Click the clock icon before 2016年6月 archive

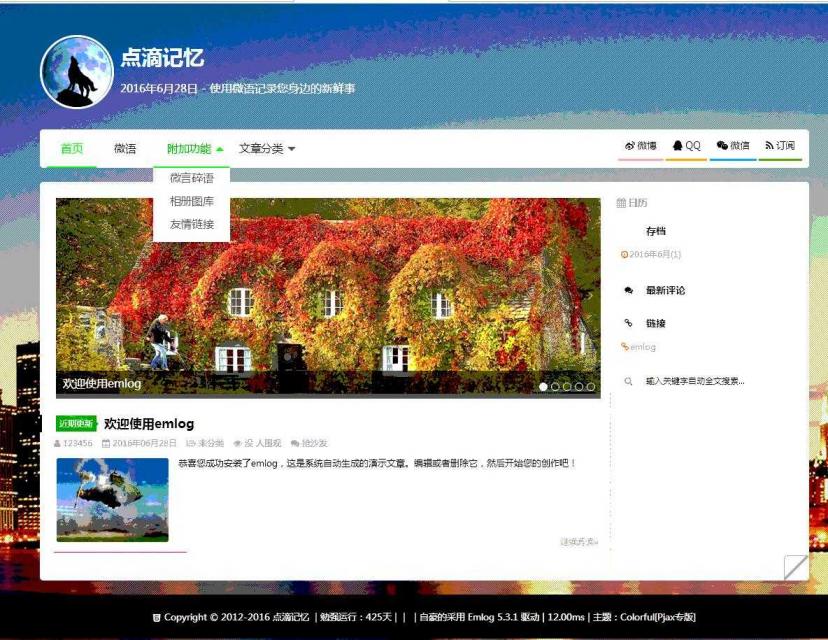(x=624, y=251)
